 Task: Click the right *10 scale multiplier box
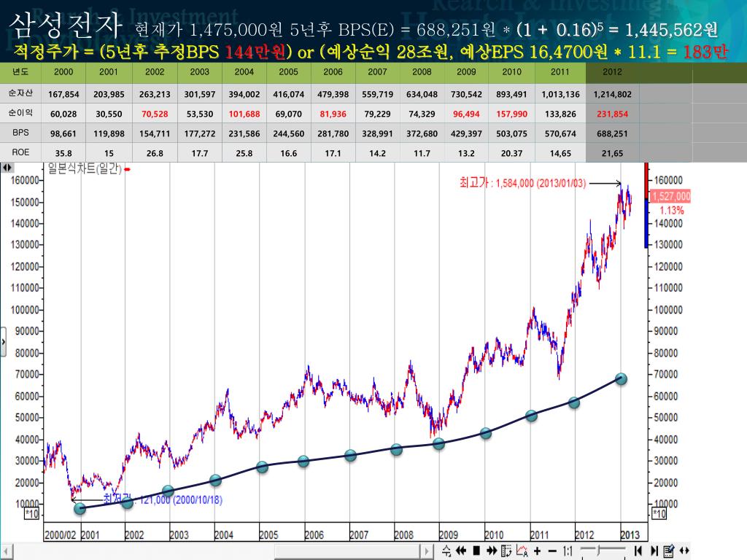(x=659, y=514)
